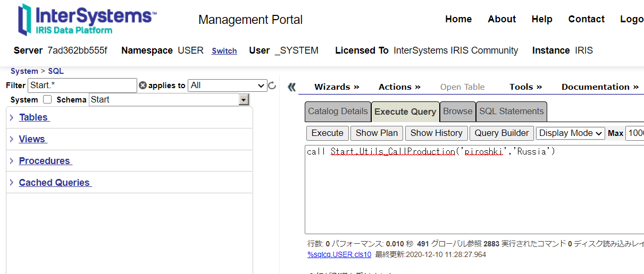Open the Tools menu
This screenshot has width=644, height=274.
[x=525, y=87]
